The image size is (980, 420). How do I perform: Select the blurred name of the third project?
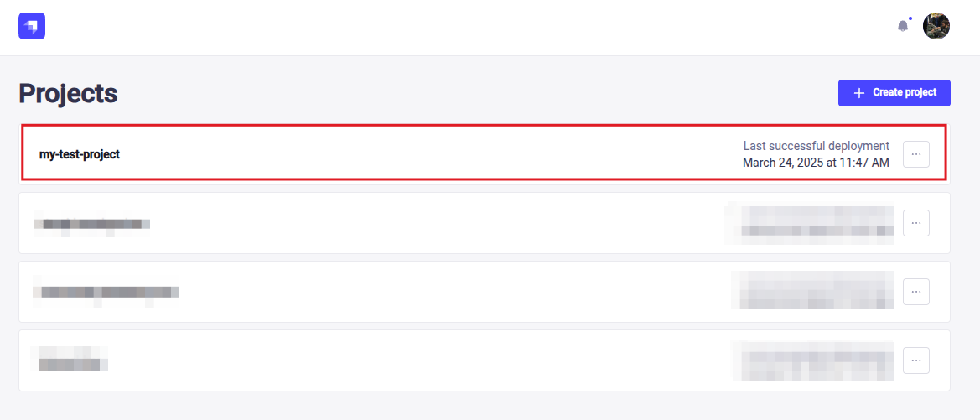tap(106, 292)
